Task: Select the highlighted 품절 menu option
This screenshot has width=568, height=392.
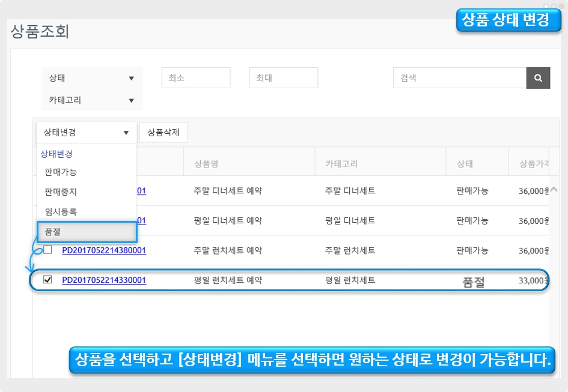Action: [x=87, y=232]
